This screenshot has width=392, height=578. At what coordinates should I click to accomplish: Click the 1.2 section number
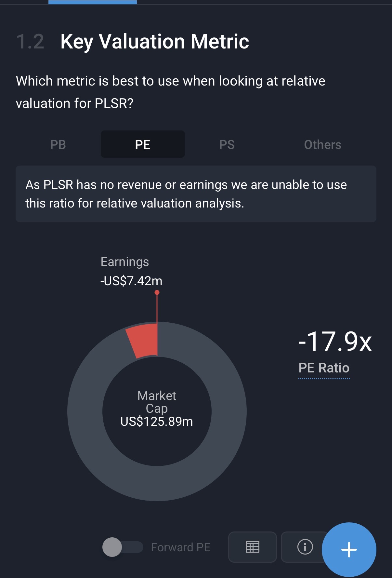point(30,42)
